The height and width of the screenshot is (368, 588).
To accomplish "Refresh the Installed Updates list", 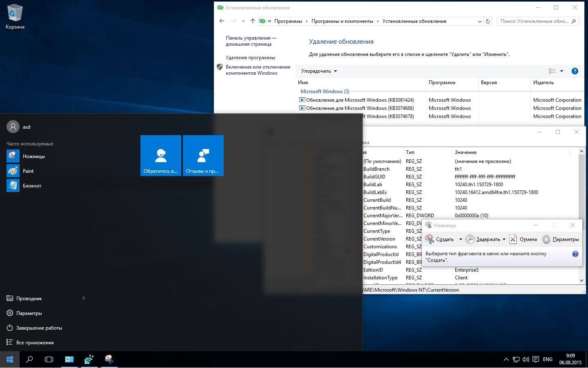I will (488, 21).
